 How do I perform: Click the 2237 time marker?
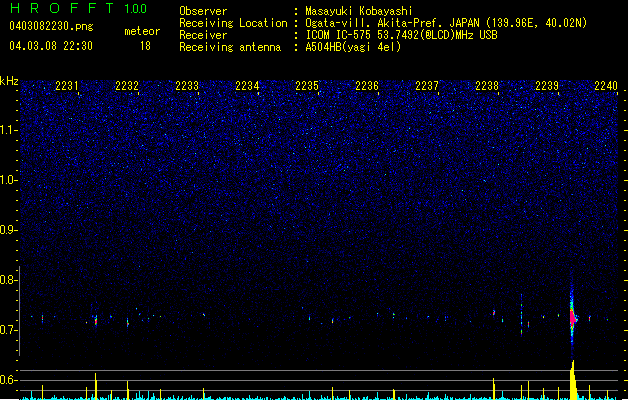(x=427, y=86)
